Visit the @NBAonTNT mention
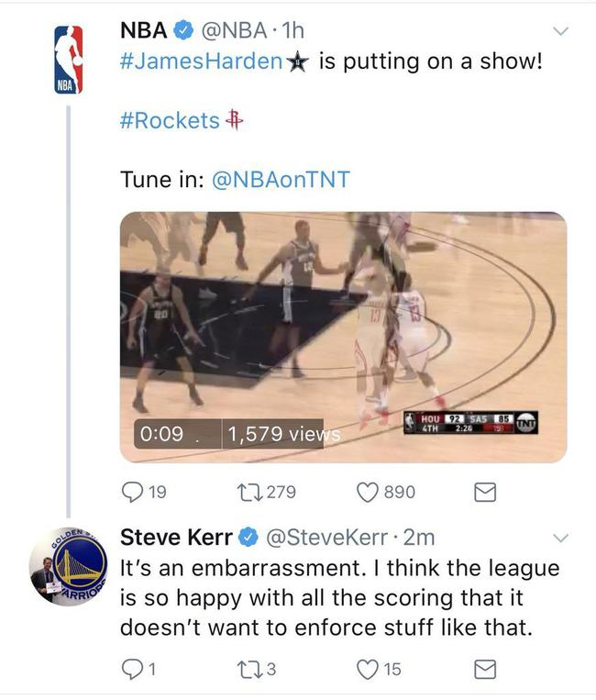Image resolution: width=596 pixels, height=700 pixels. pyautogui.click(x=281, y=178)
